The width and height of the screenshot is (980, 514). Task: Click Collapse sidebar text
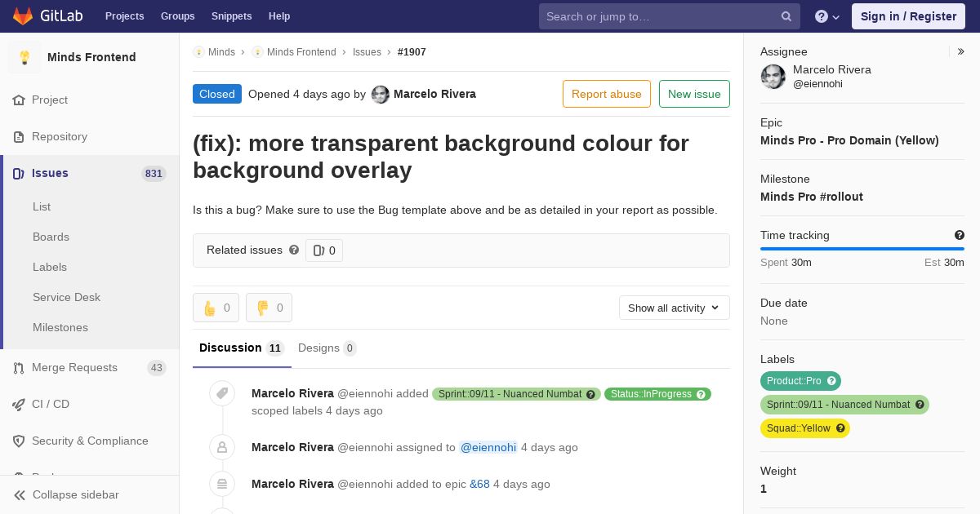point(76,495)
